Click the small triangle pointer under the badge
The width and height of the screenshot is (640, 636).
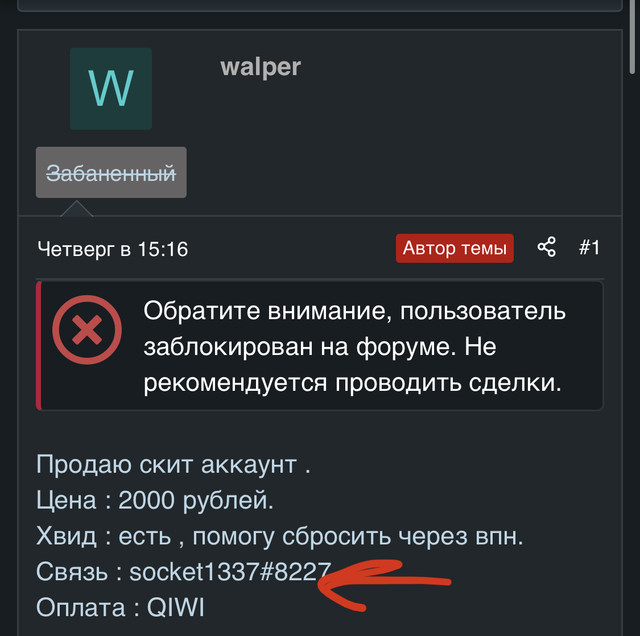[x=77, y=208]
